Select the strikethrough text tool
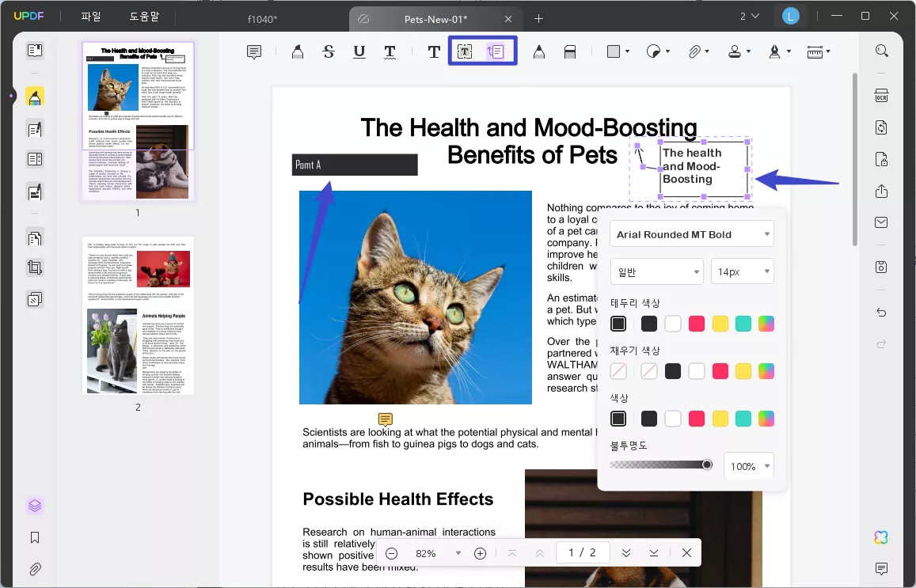This screenshot has height=588, width=916. pos(329,52)
